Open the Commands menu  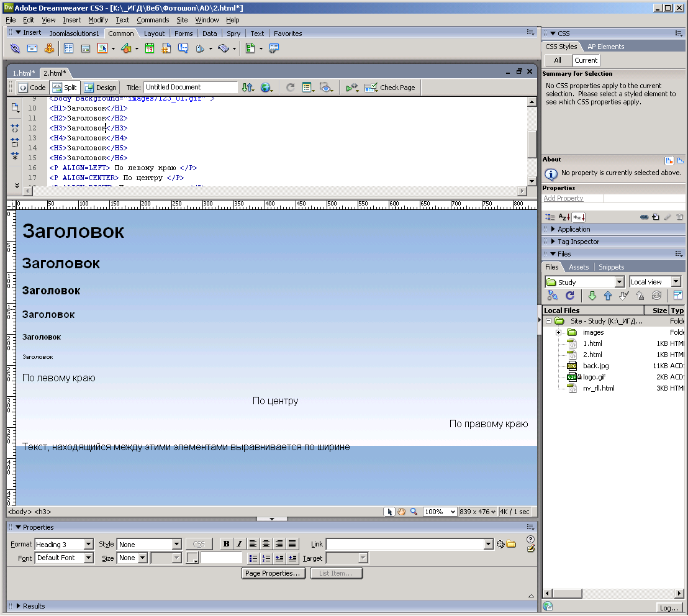153,20
